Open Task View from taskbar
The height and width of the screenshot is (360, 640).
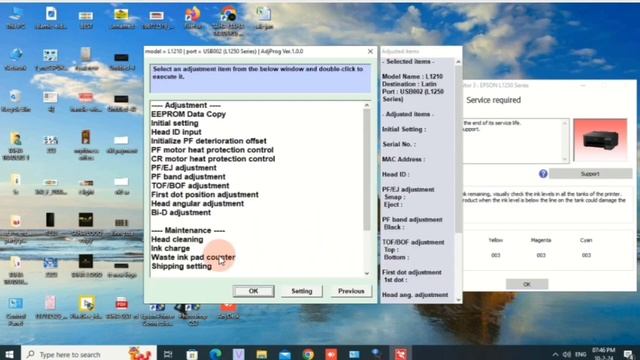tap(168, 354)
